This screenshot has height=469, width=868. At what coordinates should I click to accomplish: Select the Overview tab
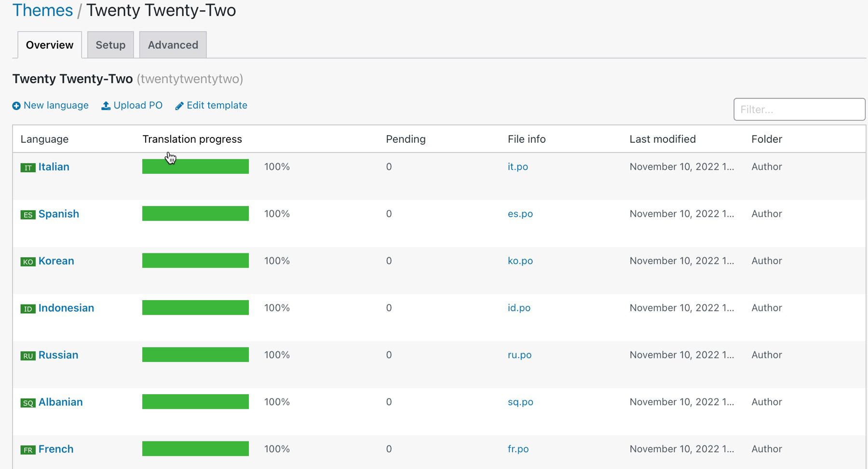click(x=50, y=45)
